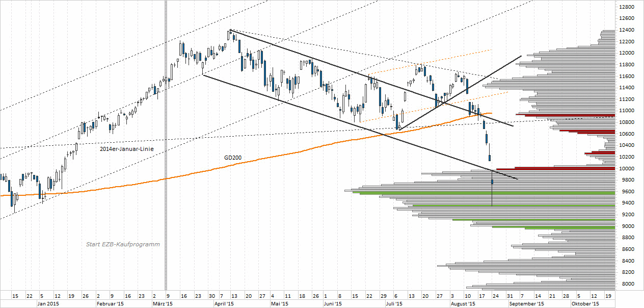The height and width of the screenshot is (308, 644).
Task: Click the Start EZB-Kaufprogramm annotation
Action: [122, 244]
